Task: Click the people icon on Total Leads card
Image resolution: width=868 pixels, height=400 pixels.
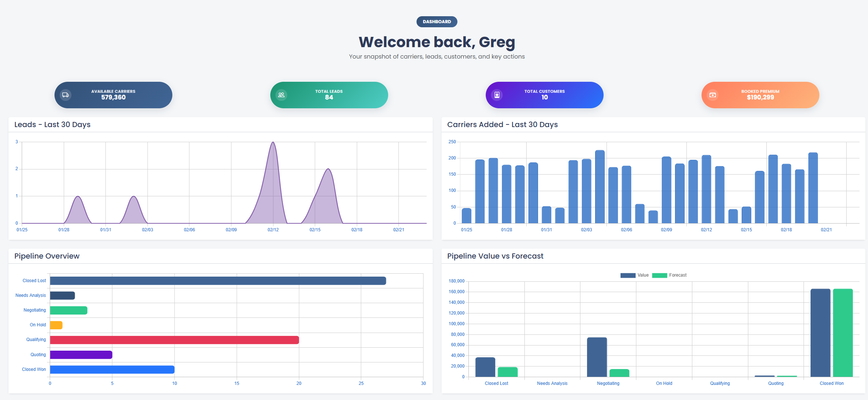Action: tap(281, 95)
